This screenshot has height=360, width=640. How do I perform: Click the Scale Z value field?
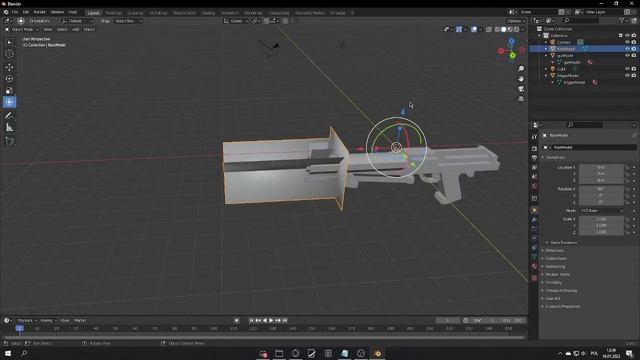601,232
